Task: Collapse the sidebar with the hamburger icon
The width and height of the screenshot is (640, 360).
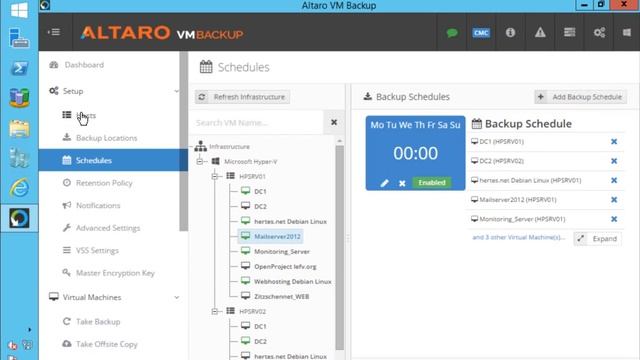Action: pos(54,32)
